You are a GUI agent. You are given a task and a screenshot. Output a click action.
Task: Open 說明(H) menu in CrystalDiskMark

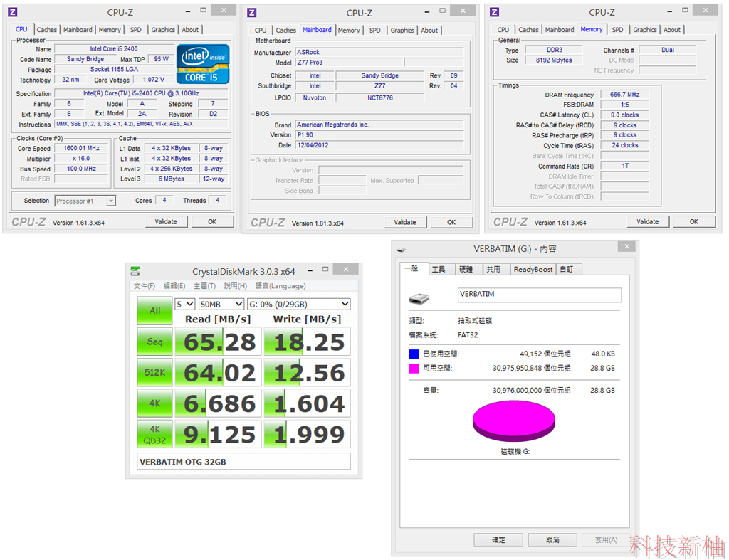236,286
